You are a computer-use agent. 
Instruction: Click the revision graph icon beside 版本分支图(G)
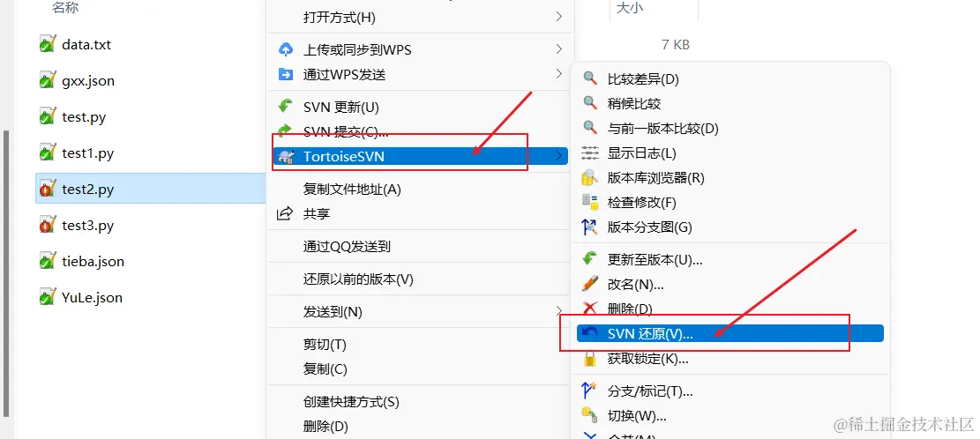point(590,227)
